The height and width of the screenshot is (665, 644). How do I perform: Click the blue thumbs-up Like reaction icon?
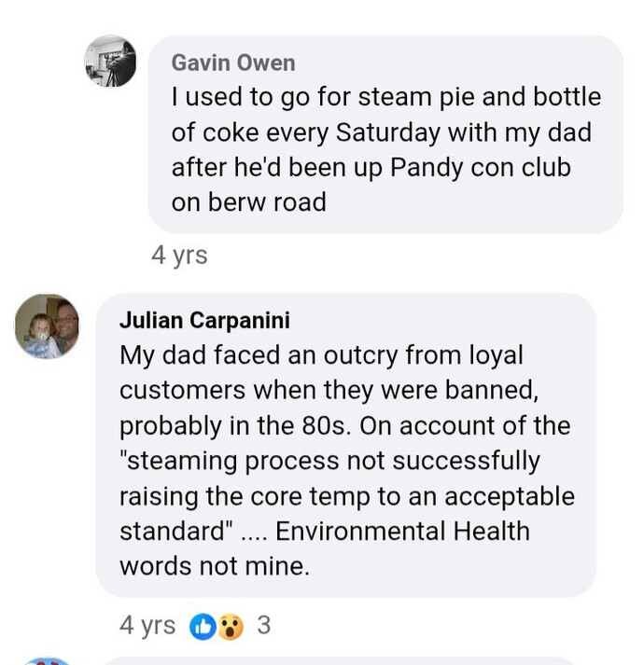click(x=203, y=627)
